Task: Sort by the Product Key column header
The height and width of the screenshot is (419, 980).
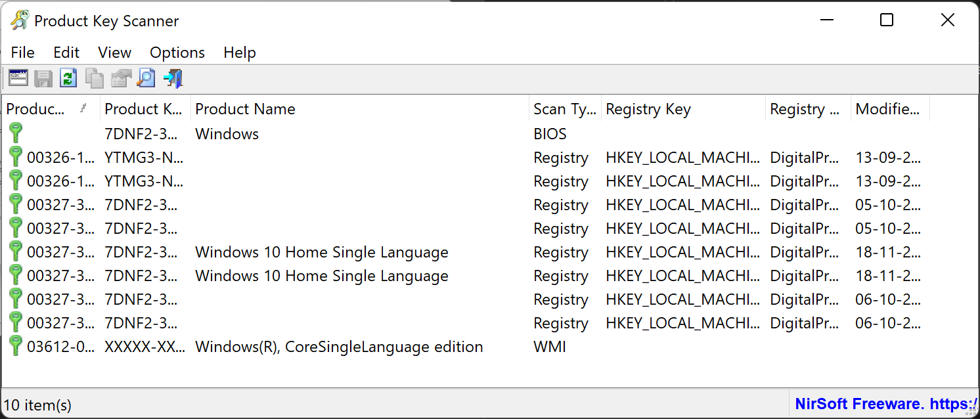Action: 145,109
